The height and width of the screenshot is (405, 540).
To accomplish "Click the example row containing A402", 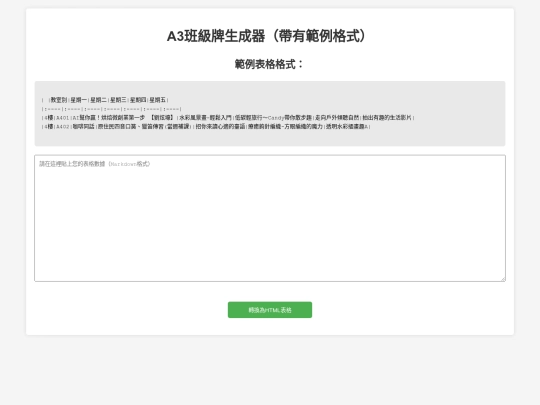I will pos(206,127).
